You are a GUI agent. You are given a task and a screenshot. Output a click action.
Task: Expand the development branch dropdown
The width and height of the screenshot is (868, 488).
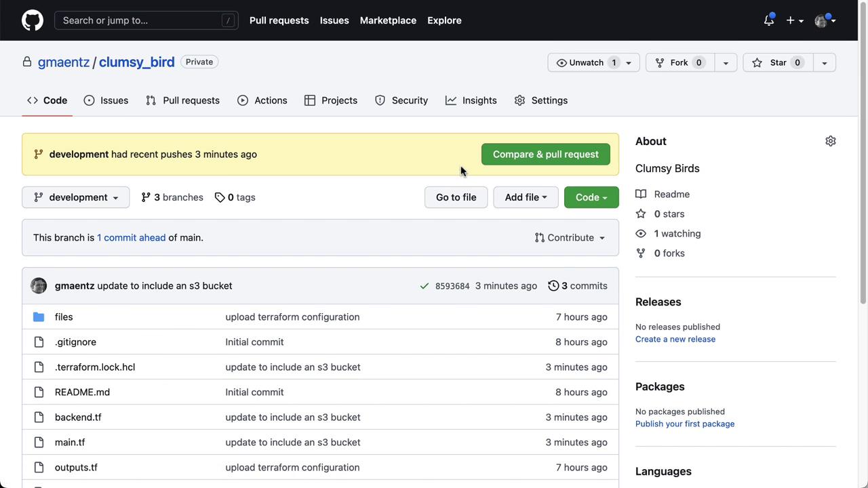(75, 197)
